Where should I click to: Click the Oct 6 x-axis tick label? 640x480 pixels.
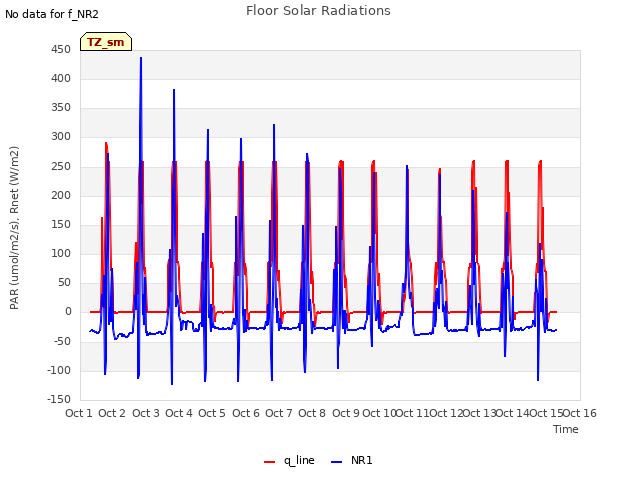(x=246, y=413)
